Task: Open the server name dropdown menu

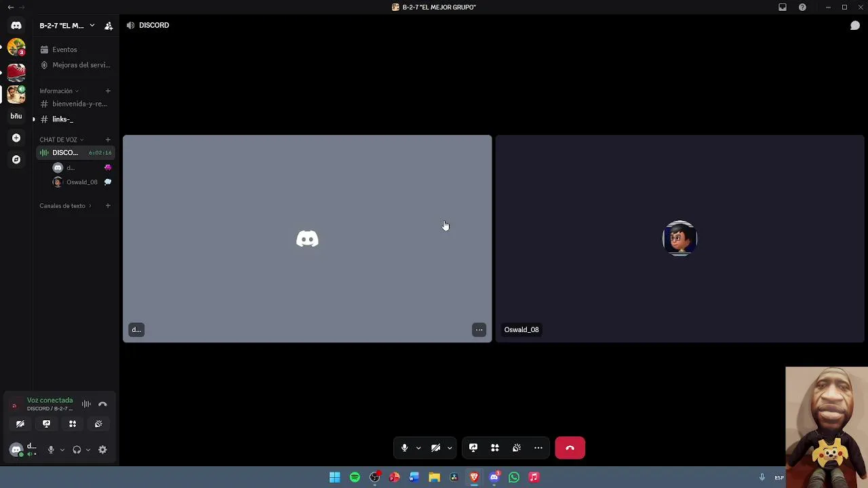Action: pos(66,26)
